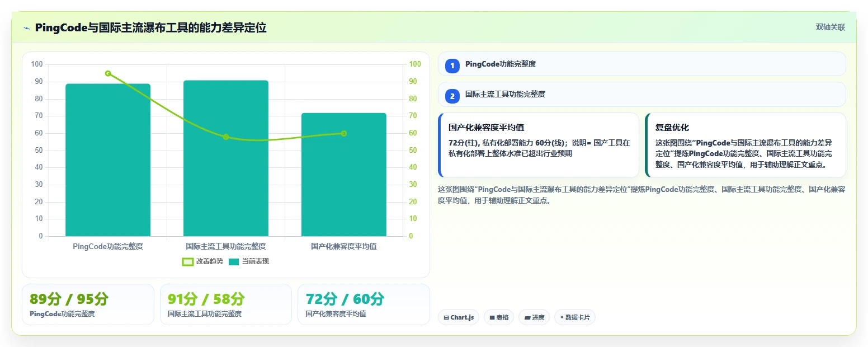Select the PingCode功能完整度 bar in the chart
Image resolution: width=868 pixels, height=347 pixels.
click(108, 160)
